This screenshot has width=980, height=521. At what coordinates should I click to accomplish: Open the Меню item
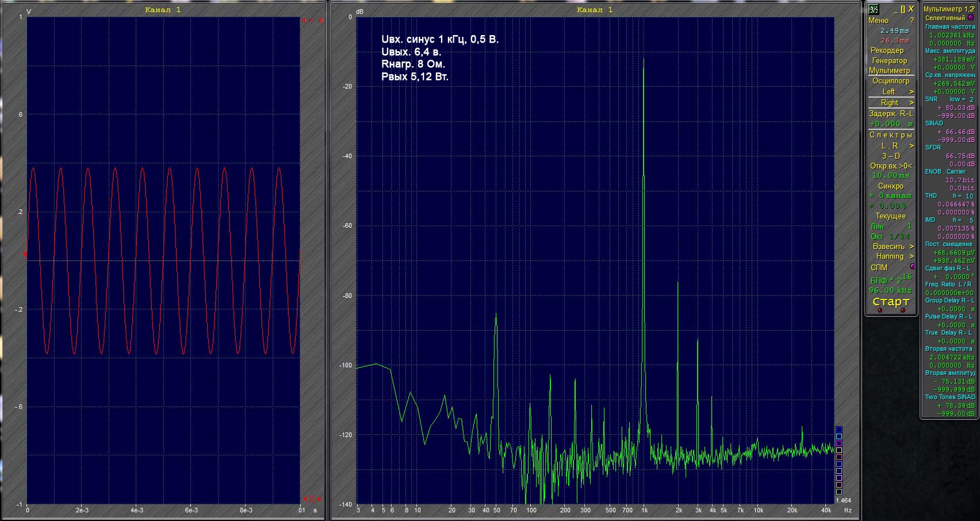[x=878, y=20]
